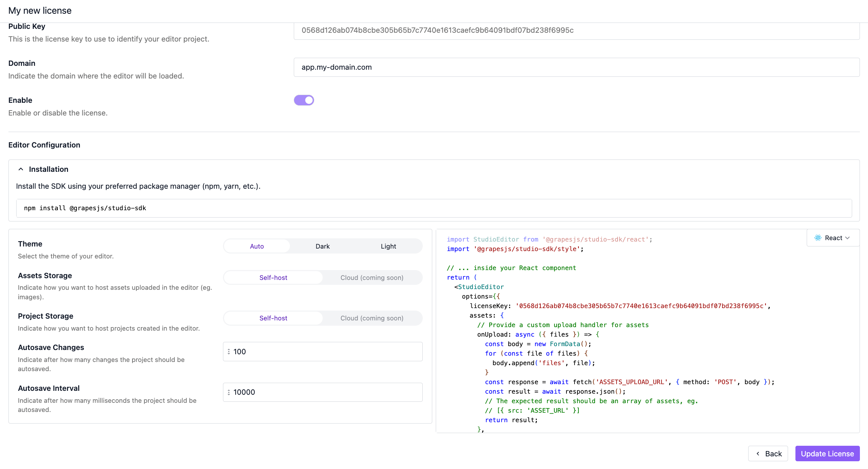Click the Autosave Interval stepper handle
This screenshot has height=469, width=868.
pyautogui.click(x=229, y=392)
